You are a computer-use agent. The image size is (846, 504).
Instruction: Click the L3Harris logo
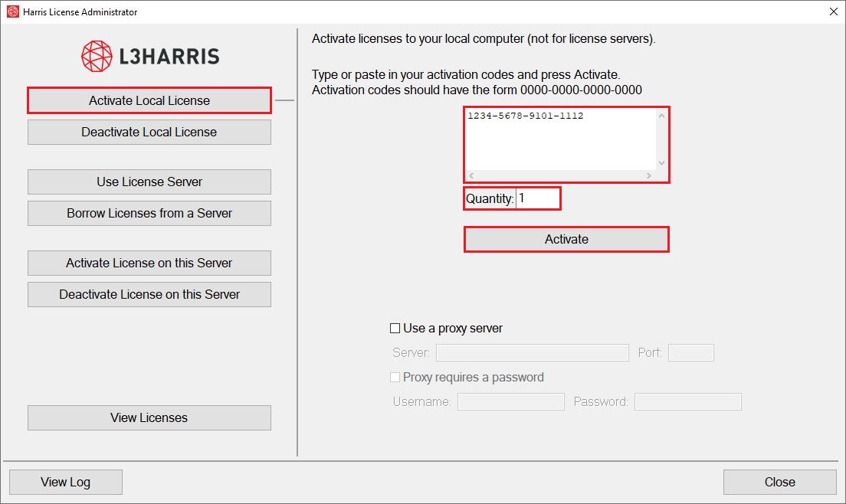150,56
